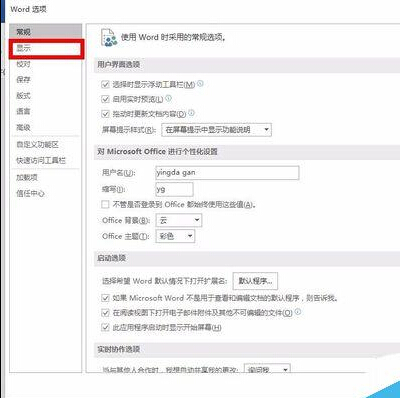Open 信任中心 category
The height and width of the screenshot is (398, 400).
click(x=45, y=193)
